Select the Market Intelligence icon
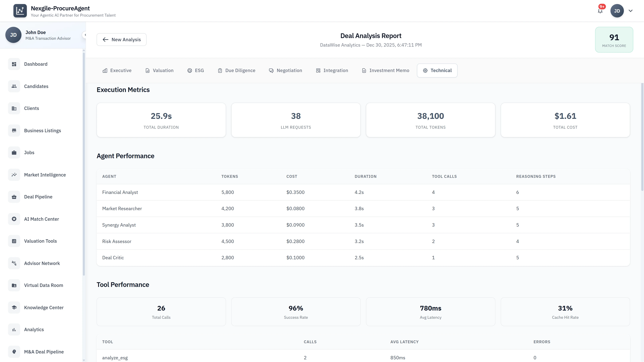644x362 pixels. (14, 175)
